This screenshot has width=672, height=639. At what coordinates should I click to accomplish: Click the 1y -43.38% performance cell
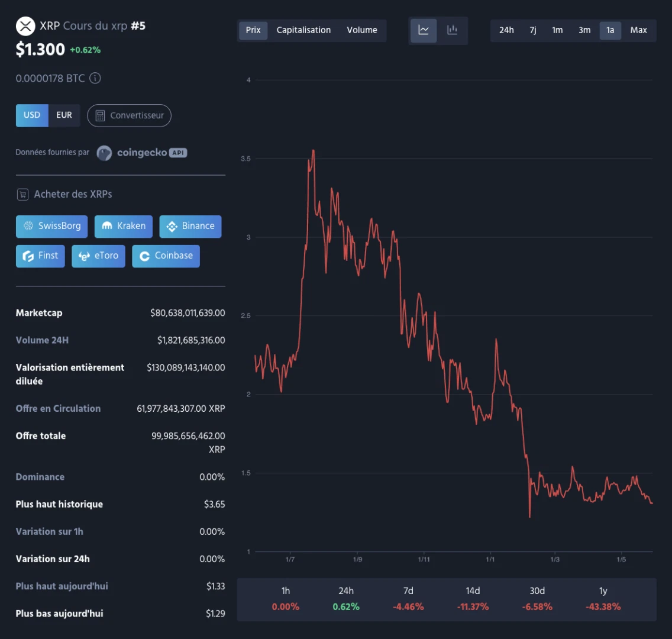[x=603, y=599]
